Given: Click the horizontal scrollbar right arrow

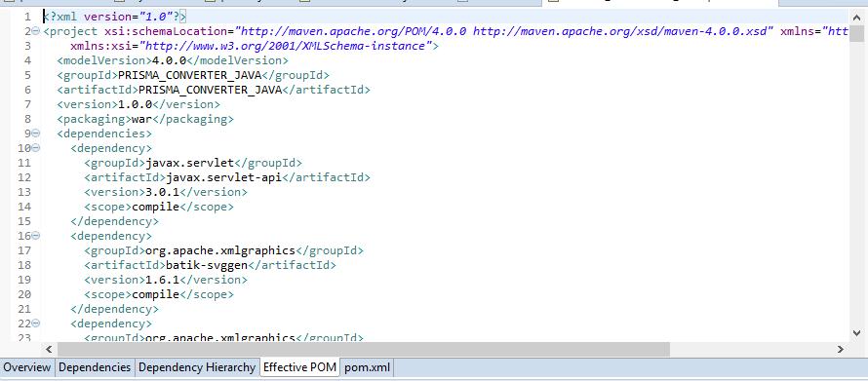Looking at the screenshot, I should (841, 349).
